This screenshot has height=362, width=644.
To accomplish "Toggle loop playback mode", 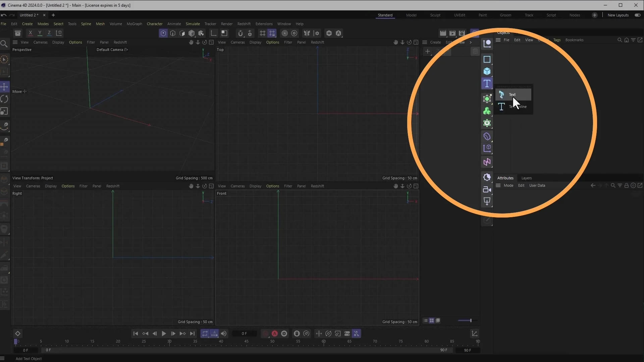I will (205, 334).
